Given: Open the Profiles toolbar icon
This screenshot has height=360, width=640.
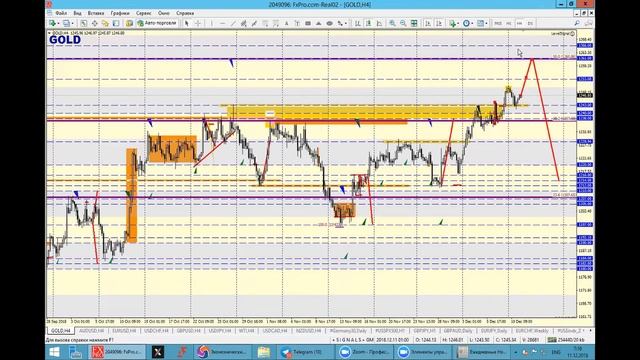Looking at the screenshot, I should [66, 23].
